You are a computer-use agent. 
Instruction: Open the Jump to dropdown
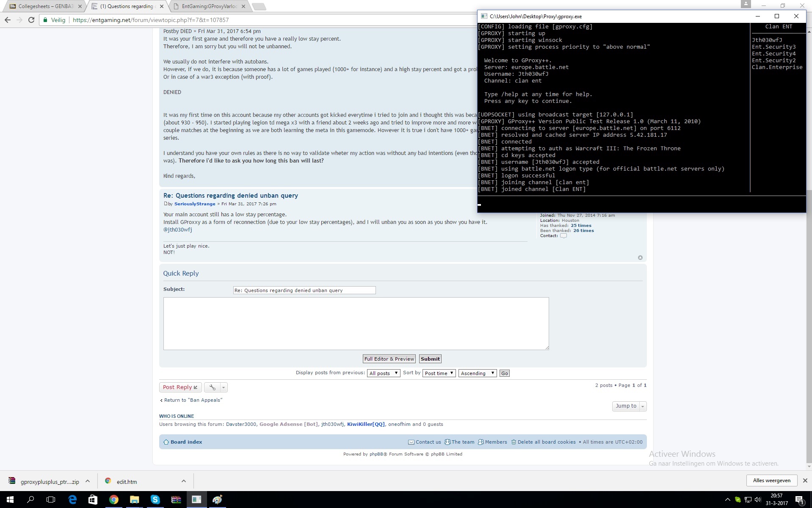[x=629, y=406]
